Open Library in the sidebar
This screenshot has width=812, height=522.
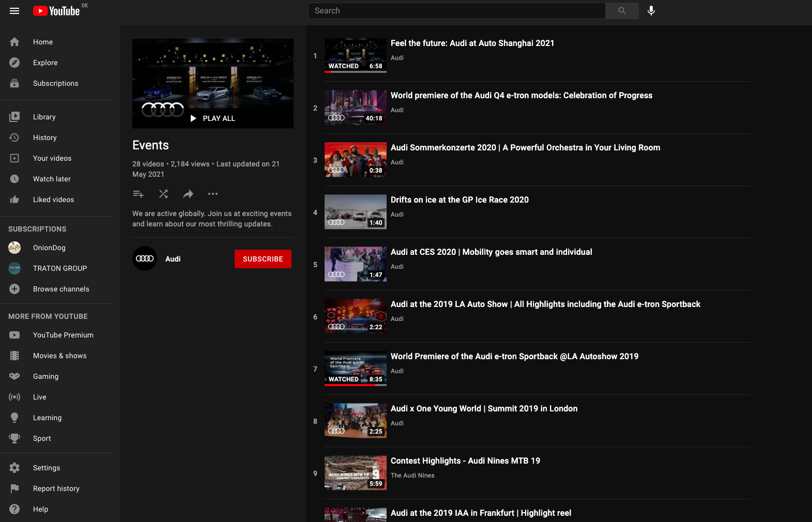(56, 117)
